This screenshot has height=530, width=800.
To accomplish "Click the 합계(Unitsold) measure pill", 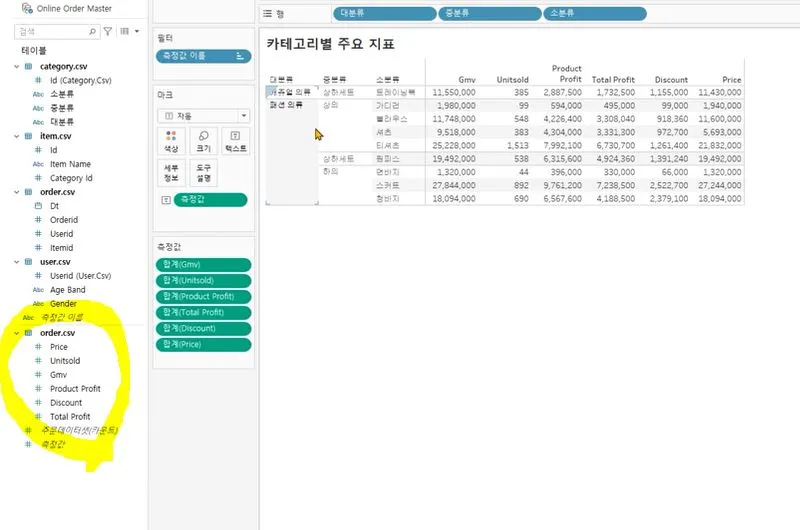I will (x=204, y=281).
